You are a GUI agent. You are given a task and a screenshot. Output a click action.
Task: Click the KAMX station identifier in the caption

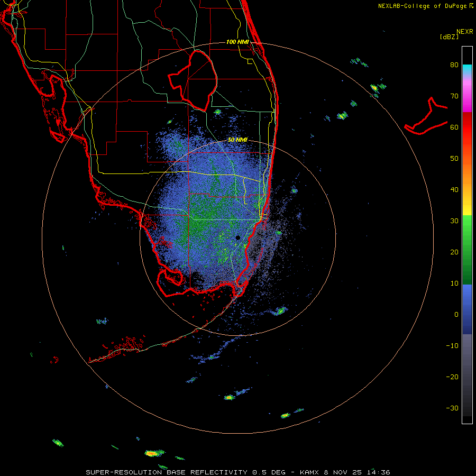(309, 472)
